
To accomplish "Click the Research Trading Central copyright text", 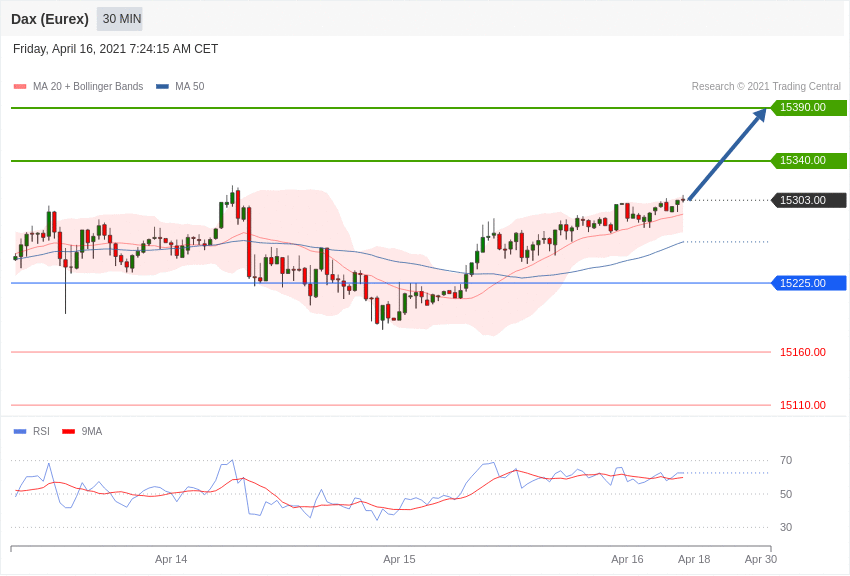I will click(x=766, y=86).
